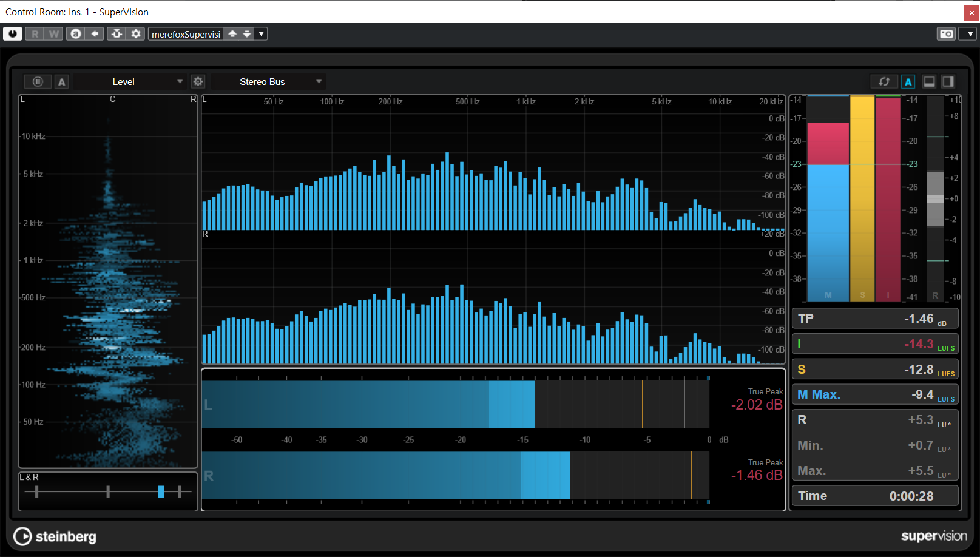
Task: Open plug-in header settings gear
Action: click(x=136, y=34)
